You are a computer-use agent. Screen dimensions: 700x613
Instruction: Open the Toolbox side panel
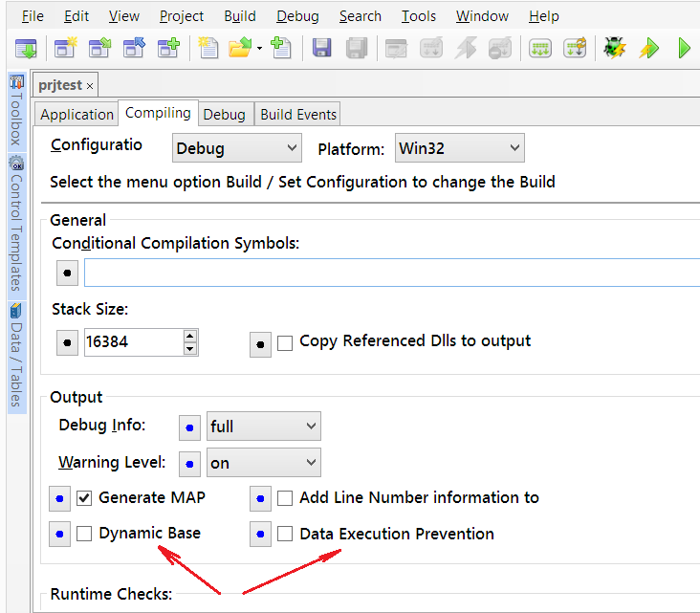click(16, 111)
